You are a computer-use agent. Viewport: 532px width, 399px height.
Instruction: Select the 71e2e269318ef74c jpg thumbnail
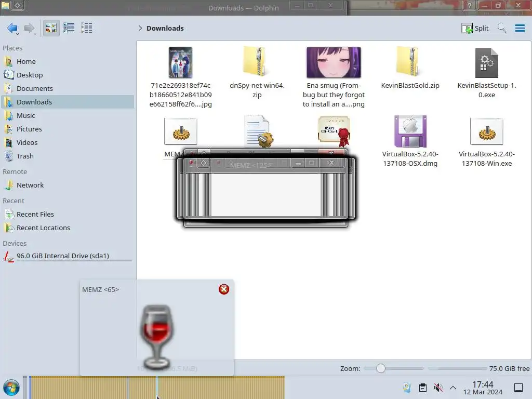[180, 62]
